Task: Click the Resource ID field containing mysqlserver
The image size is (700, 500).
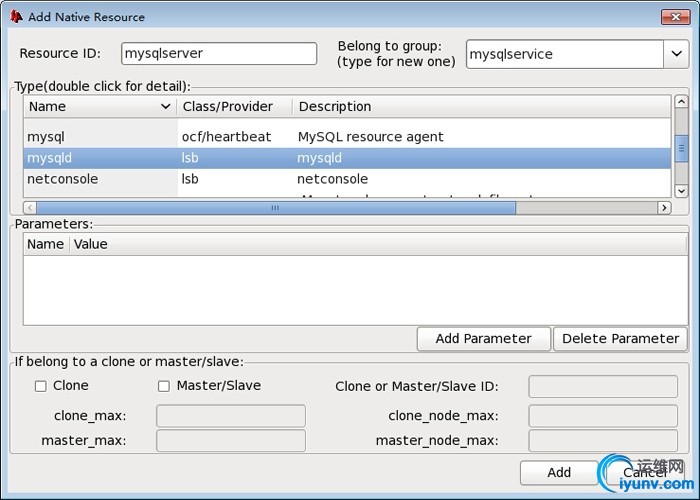Action: click(219, 54)
